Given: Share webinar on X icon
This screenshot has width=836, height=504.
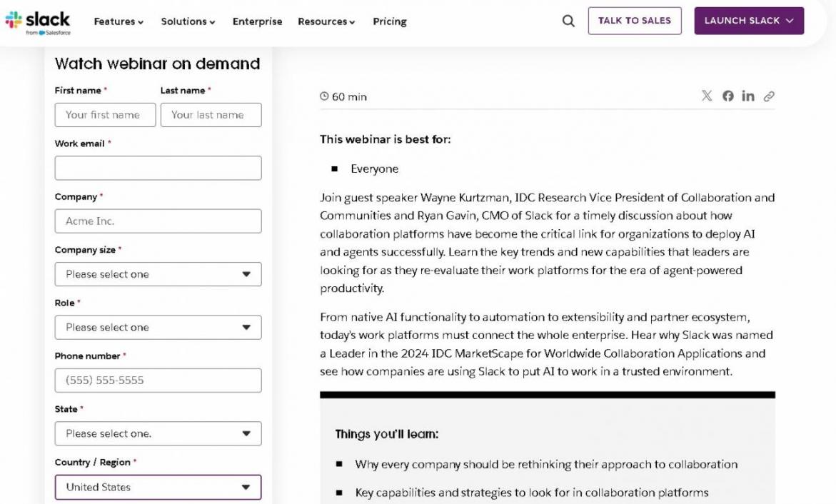Looking at the screenshot, I should click(x=707, y=96).
